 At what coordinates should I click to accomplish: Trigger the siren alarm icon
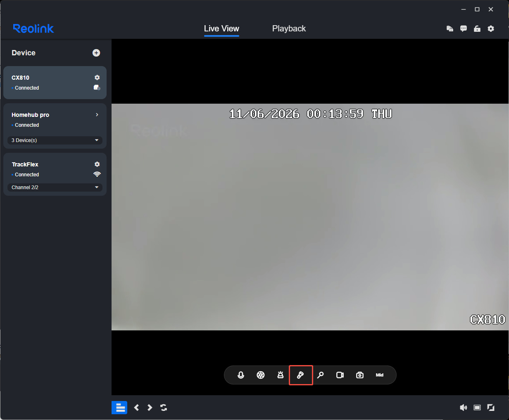coord(281,375)
